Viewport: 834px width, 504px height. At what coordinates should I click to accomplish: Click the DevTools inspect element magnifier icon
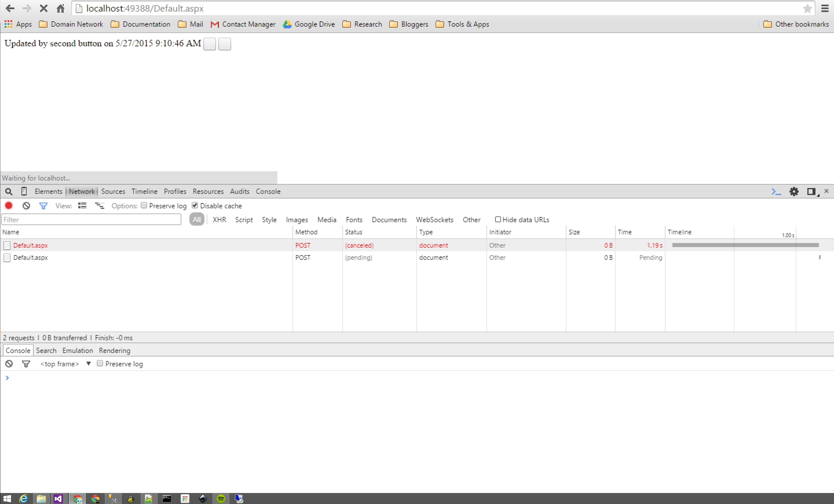(x=9, y=192)
